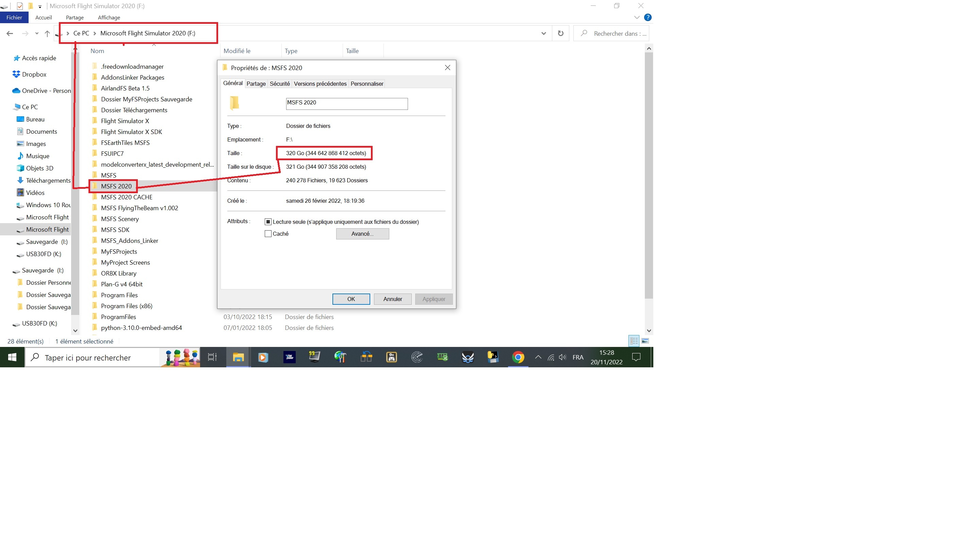
Task: Switch to large thumbnails view icon
Action: coord(645,341)
